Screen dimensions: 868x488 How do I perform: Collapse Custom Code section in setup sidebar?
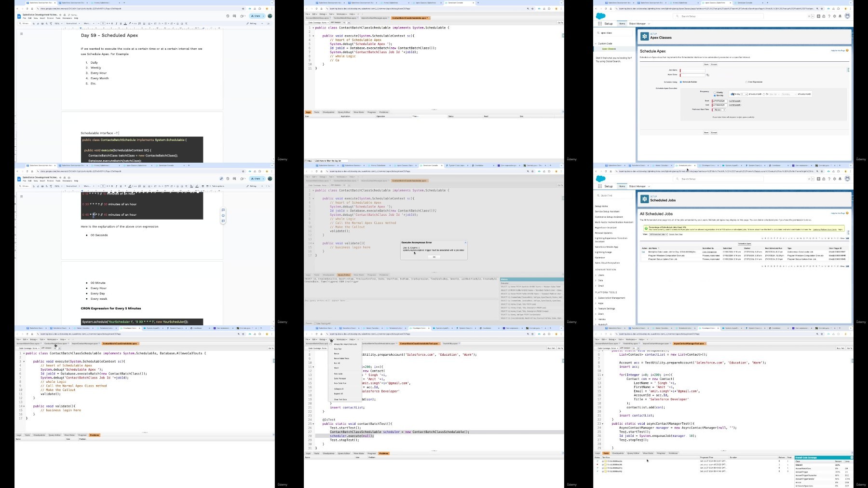(596, 43)
